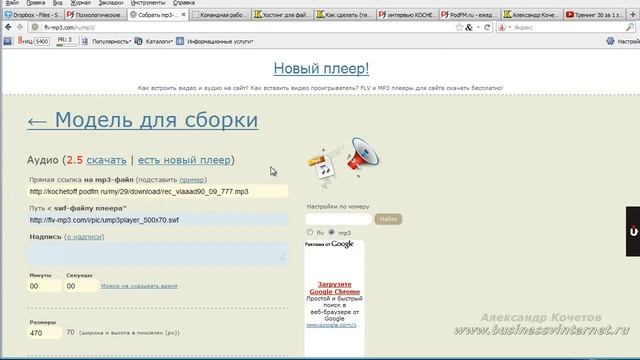Open the address bar history dropdown arrow
Image resolution: width=640 pixels, height=360 pixels.
478,27
